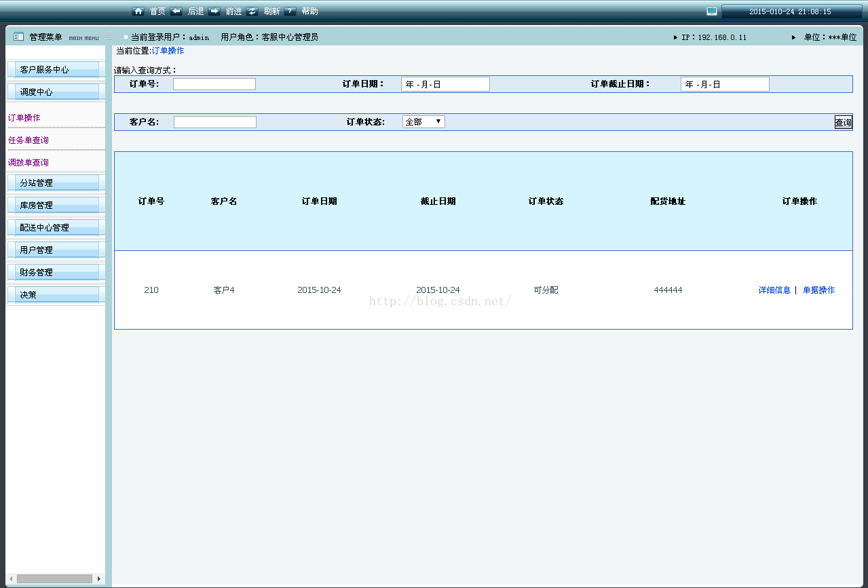The height and width of the screenshot is (588, 868).
Task: Click the 订单号 input field
Action: coord(214,84)
